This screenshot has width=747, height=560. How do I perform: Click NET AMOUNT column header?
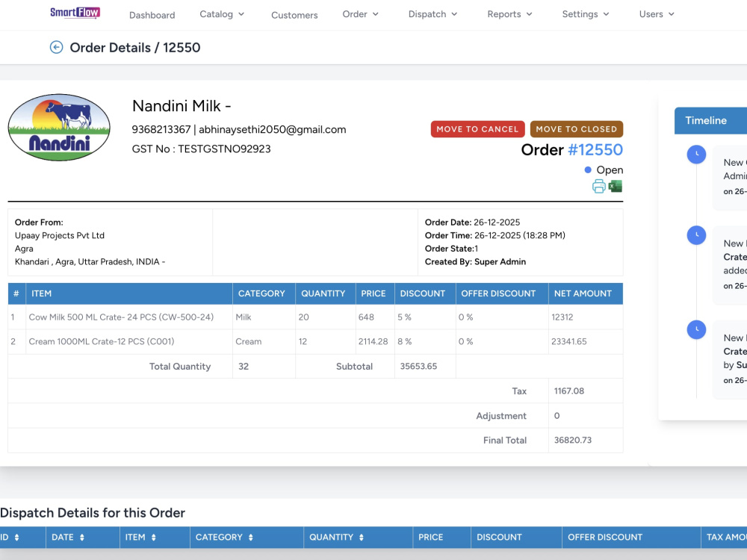tap(586, 293)
